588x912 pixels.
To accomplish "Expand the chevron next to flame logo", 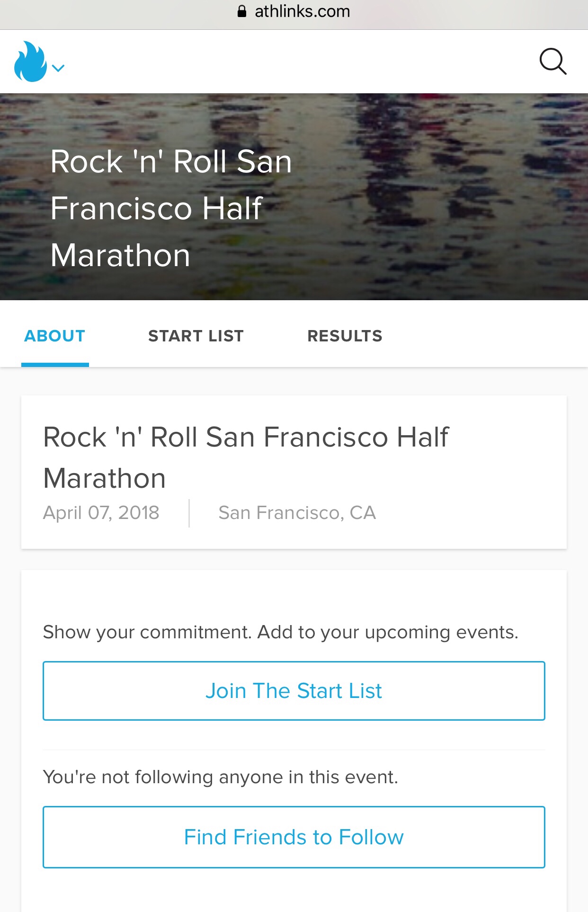I will pos(58,68).
